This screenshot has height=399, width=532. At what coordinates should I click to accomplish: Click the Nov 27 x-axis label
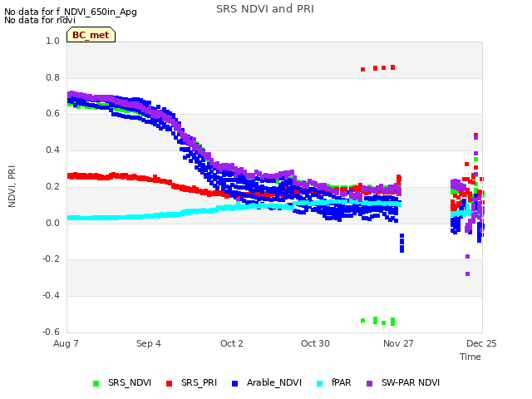[x=398, y=343]
